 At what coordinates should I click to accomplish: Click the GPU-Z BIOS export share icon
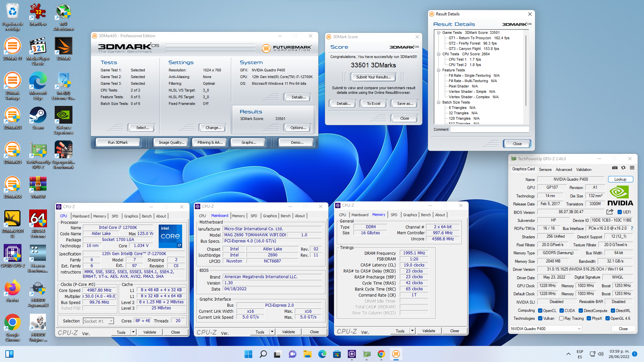pos(610,212)
